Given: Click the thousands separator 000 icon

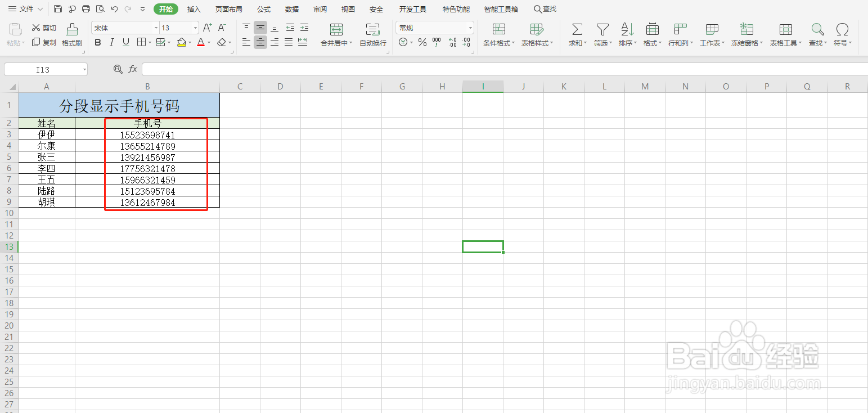Looking at the screenshot, I should tap(437, 42).
